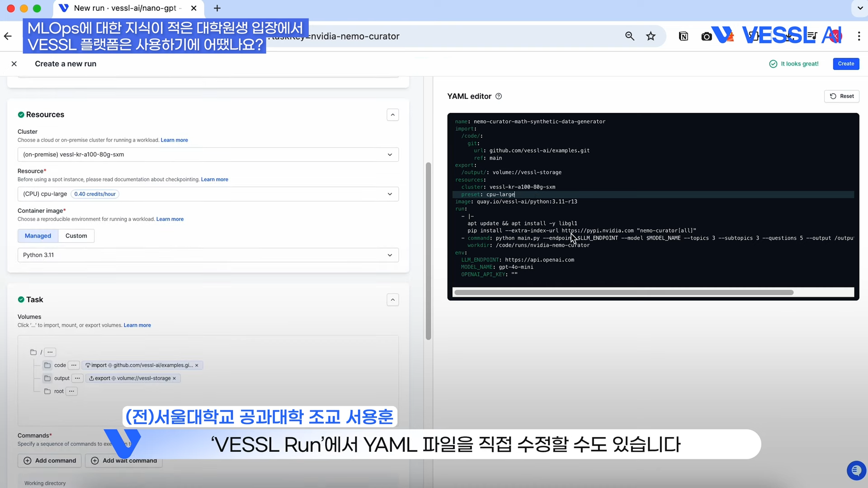Click the left form panel vertical scrollbar

(428, 251)
